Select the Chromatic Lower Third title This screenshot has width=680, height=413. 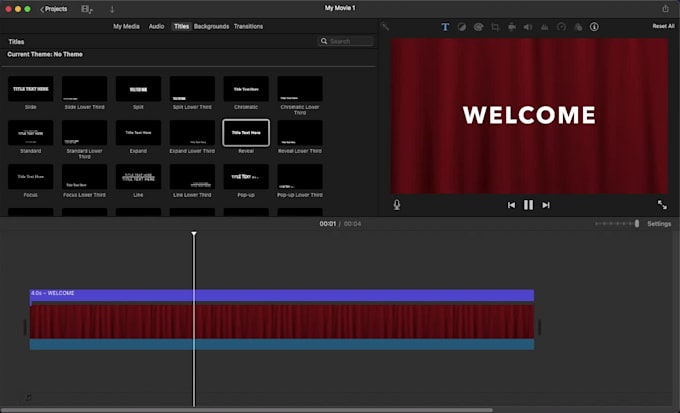click(x=300, y=89)
